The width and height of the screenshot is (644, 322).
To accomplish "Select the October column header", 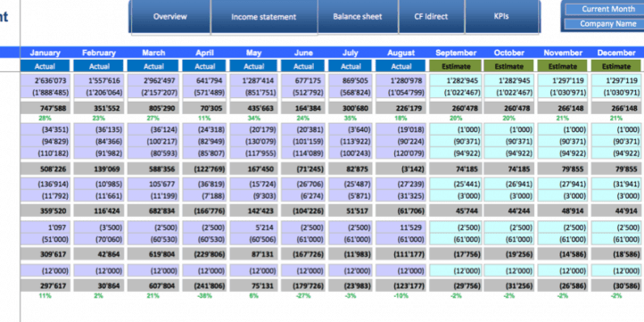I will [509, 53].
